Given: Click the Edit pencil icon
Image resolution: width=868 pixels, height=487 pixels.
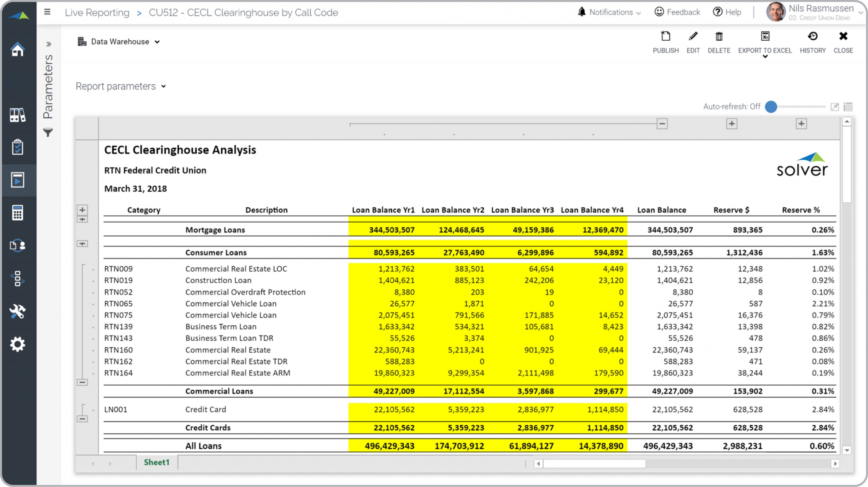Looking at the screenshot, I should click(693, 37).
